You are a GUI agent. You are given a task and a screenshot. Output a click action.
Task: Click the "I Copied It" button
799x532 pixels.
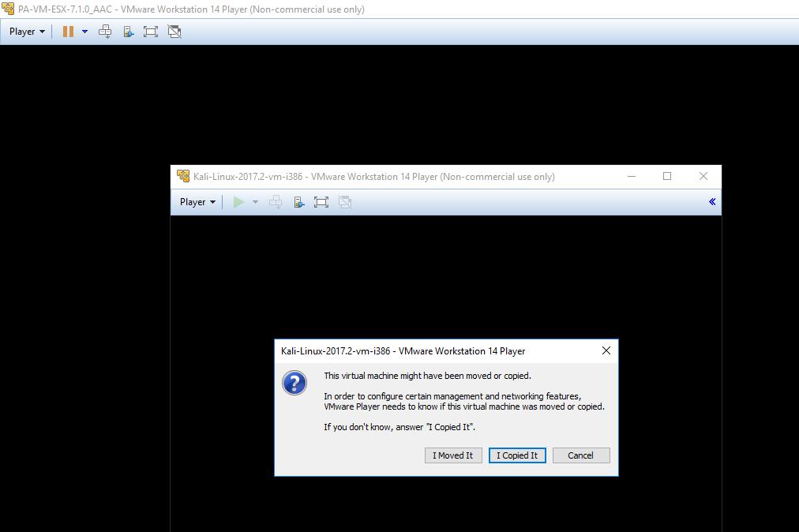[x=517, y=455]
